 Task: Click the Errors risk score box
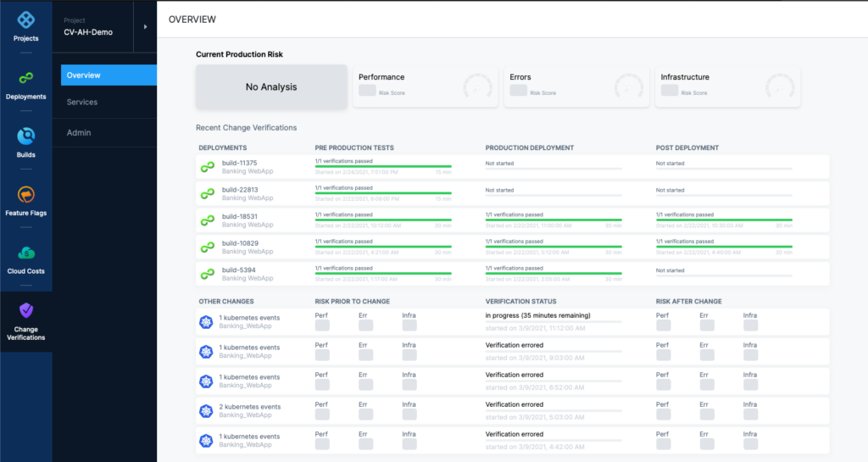pyautogui.click(x=518, y=91)
